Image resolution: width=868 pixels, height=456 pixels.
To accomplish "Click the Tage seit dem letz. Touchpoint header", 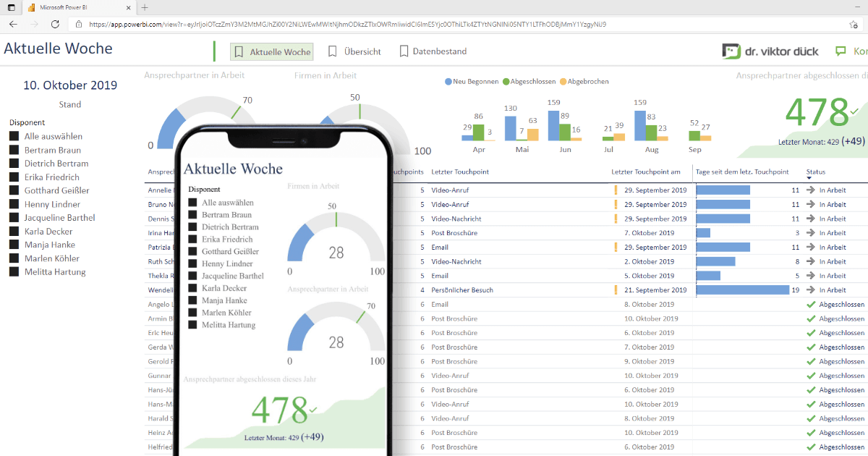I will point(741,172).
